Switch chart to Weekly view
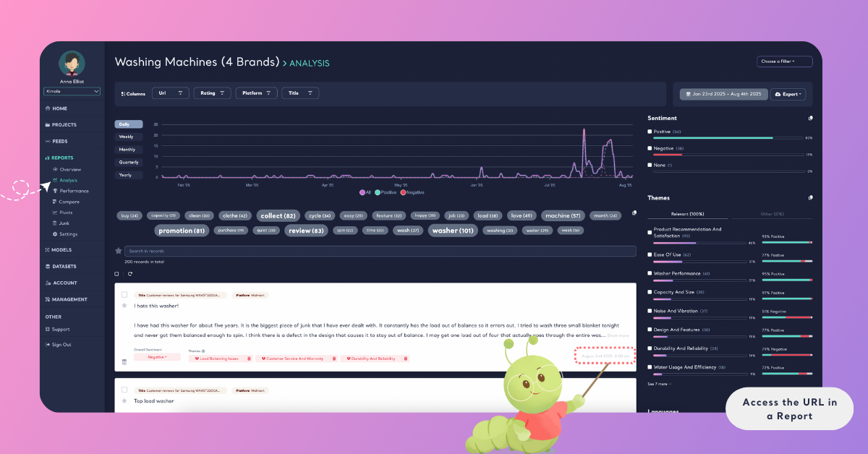The image size is (868, 454). pos(129,137)
